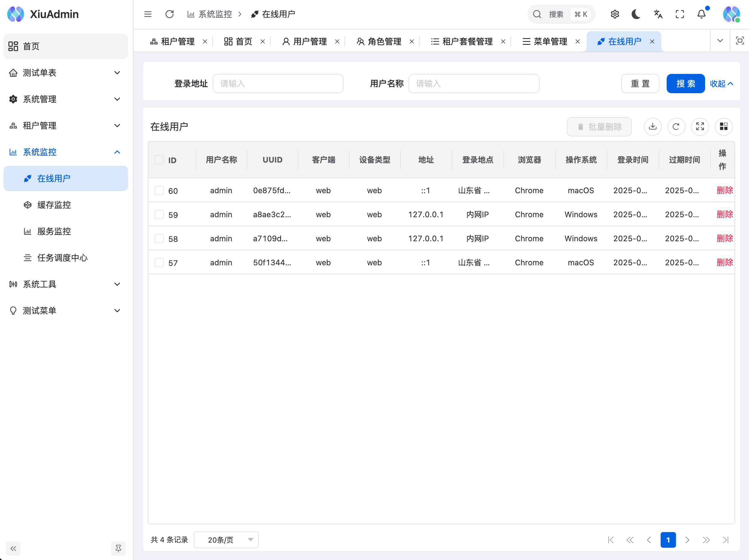
Task: Download table data via export icon
Action: click(653, 127)
